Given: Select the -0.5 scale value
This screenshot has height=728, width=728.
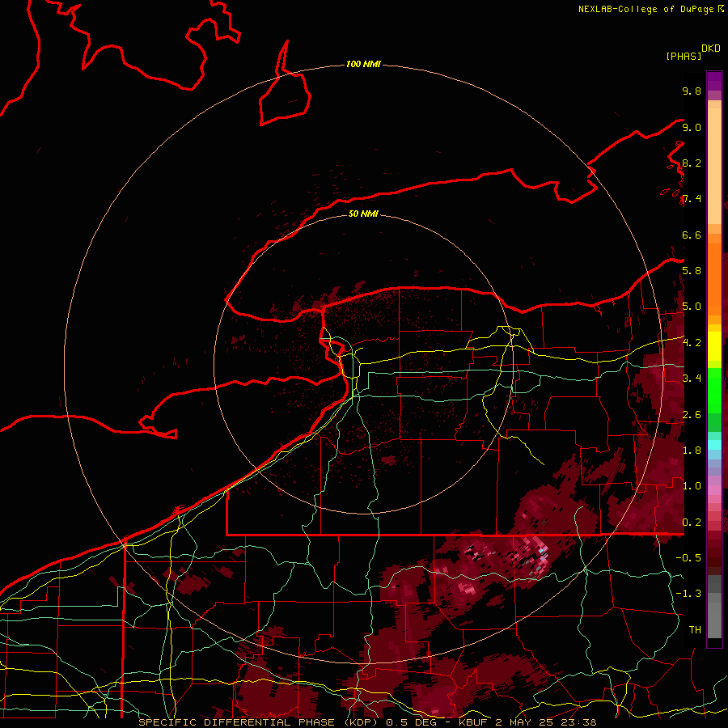Looking at the screenshot, I should [688, 558].
